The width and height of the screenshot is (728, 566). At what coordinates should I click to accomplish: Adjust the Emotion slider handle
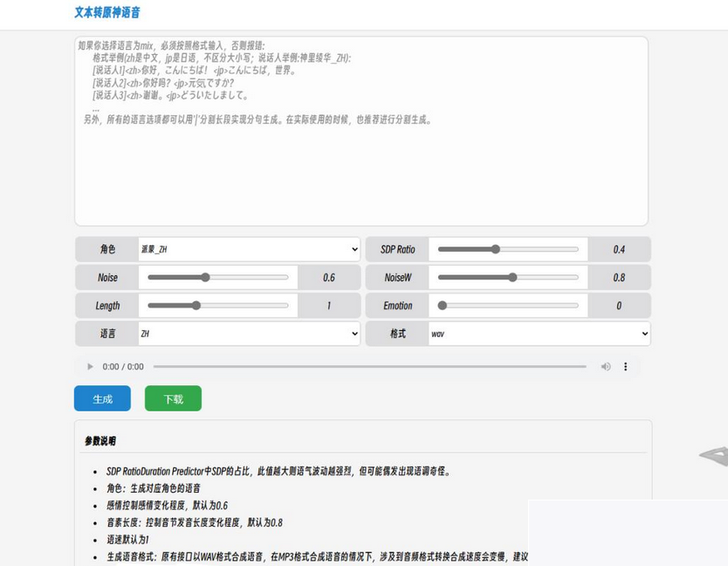(443, 306)
